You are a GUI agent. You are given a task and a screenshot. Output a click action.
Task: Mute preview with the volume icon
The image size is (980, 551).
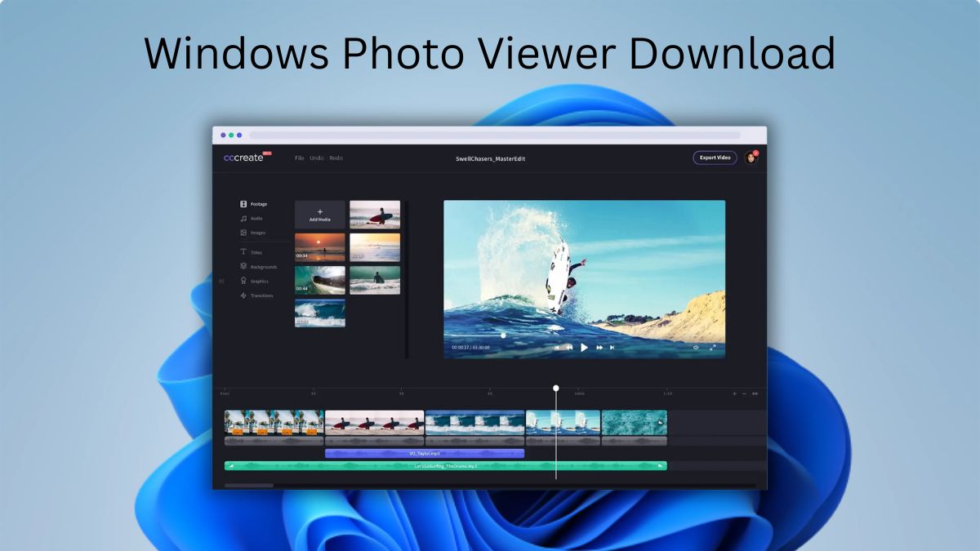click(697, 347)
